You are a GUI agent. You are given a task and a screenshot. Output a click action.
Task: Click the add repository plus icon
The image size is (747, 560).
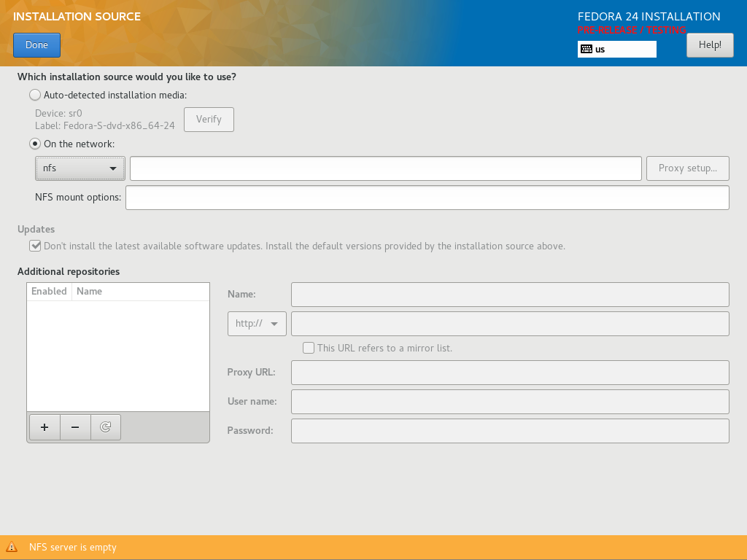pos(44,427)
